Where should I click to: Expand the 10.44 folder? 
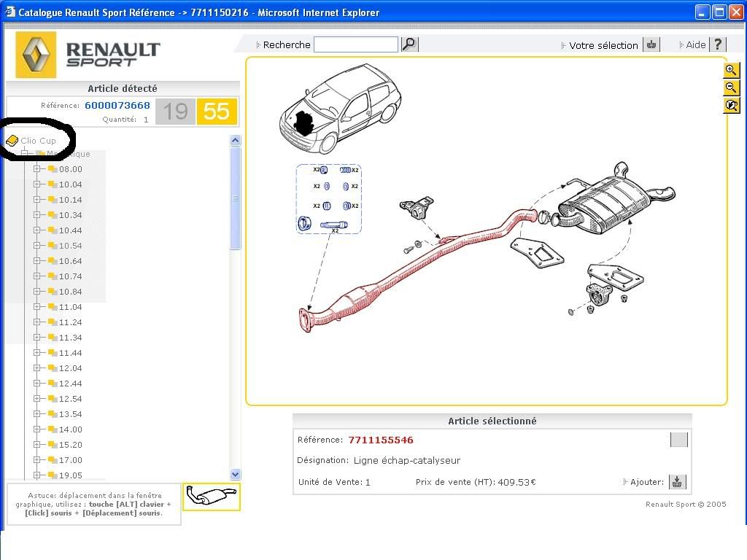(36, 230)
